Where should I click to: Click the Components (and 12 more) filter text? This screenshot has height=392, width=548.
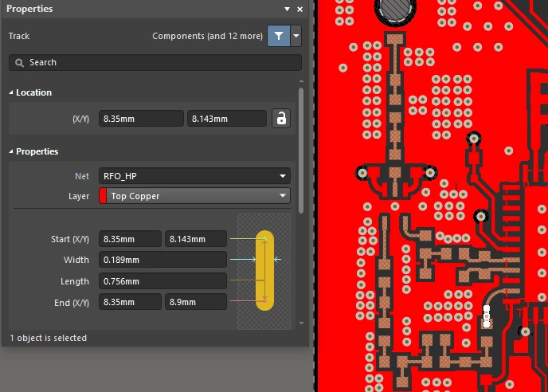(x=207, y=36)
